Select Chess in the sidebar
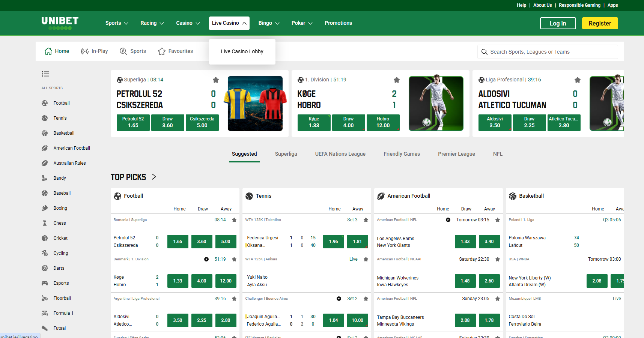644x338 pixels. pyautogui.click(x=60, y=223)
